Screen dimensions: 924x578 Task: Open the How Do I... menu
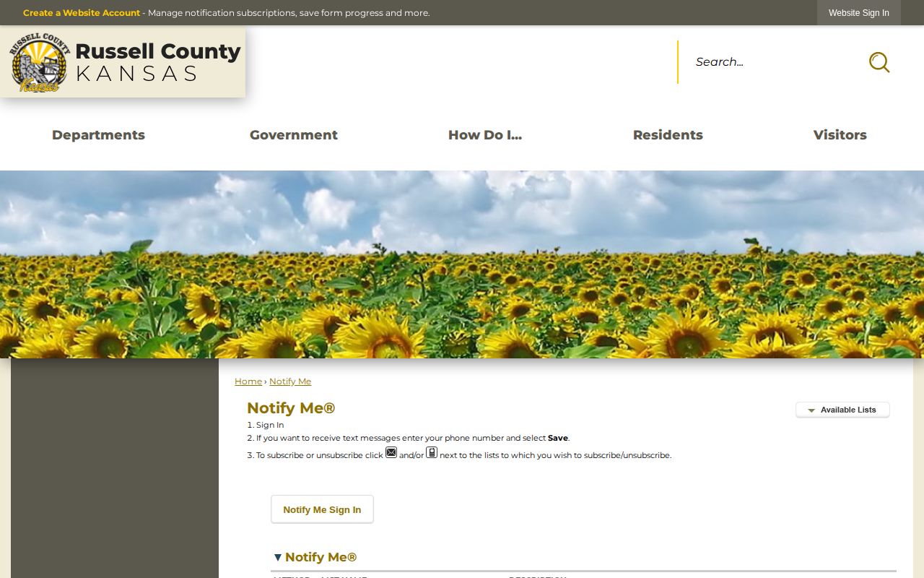pyautogui.click(x=485, y=135)
